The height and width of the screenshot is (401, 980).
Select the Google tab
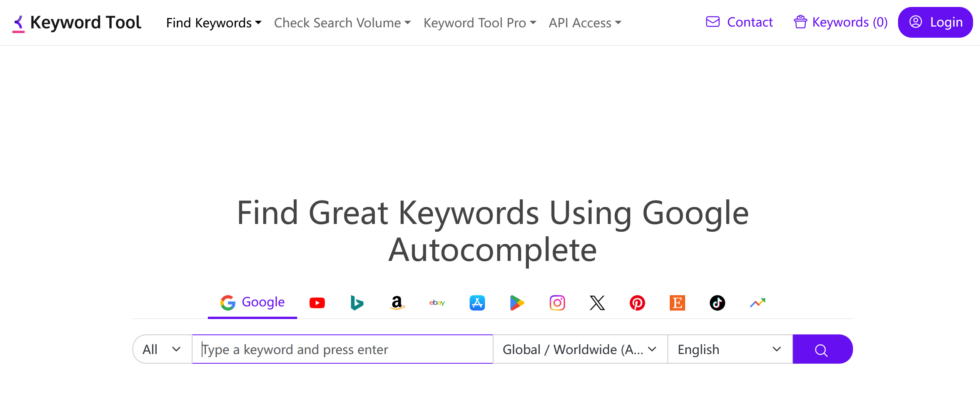[x=253, y=303]
